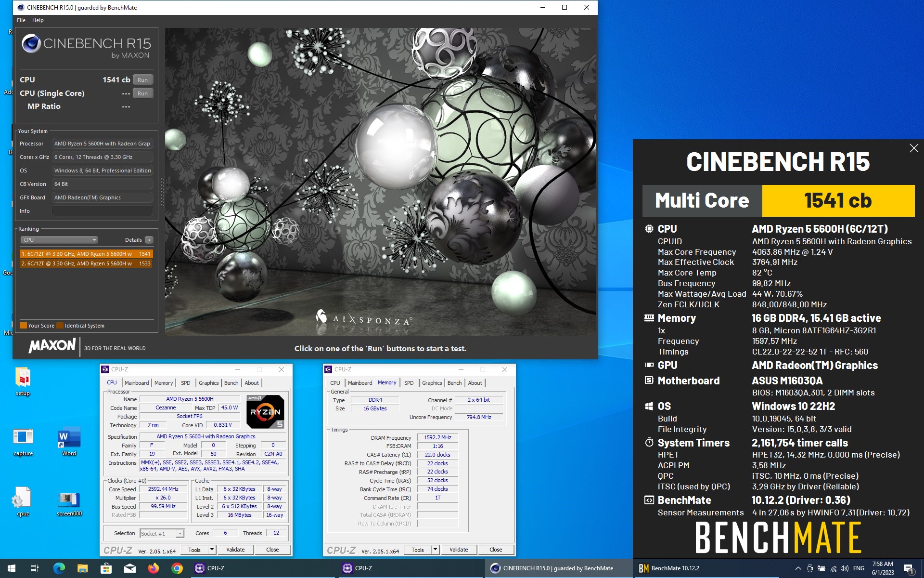The width and height of the screenshot is (924, 578).
Task: Click the Cinebench R15 logo icon
Action: tap(31, 43)
